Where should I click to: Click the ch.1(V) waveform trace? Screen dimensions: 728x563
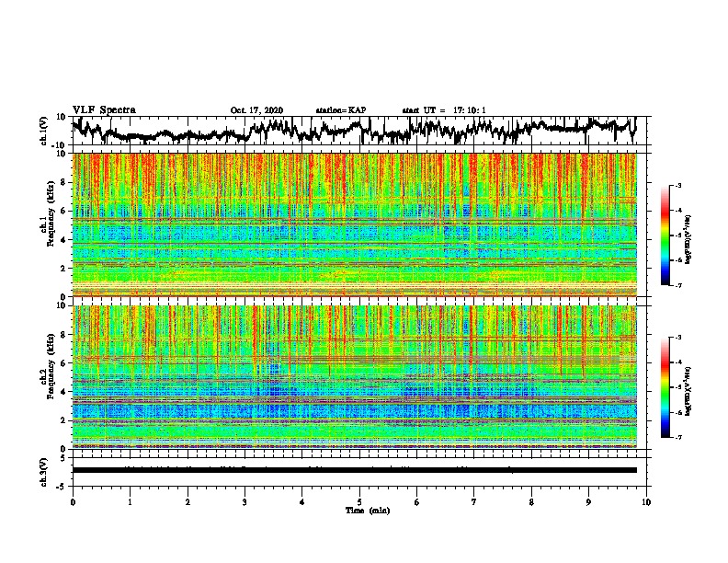pos(354,131)
